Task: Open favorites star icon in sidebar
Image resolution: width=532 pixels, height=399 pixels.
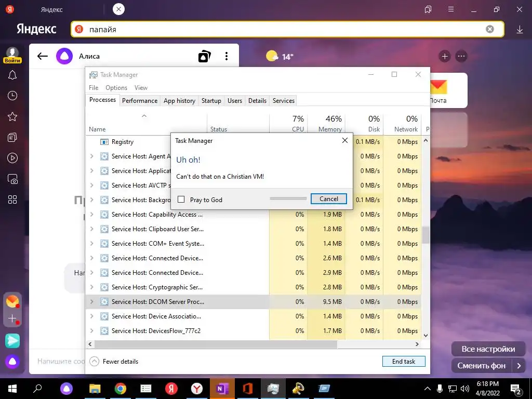Action: click(12, 117)
